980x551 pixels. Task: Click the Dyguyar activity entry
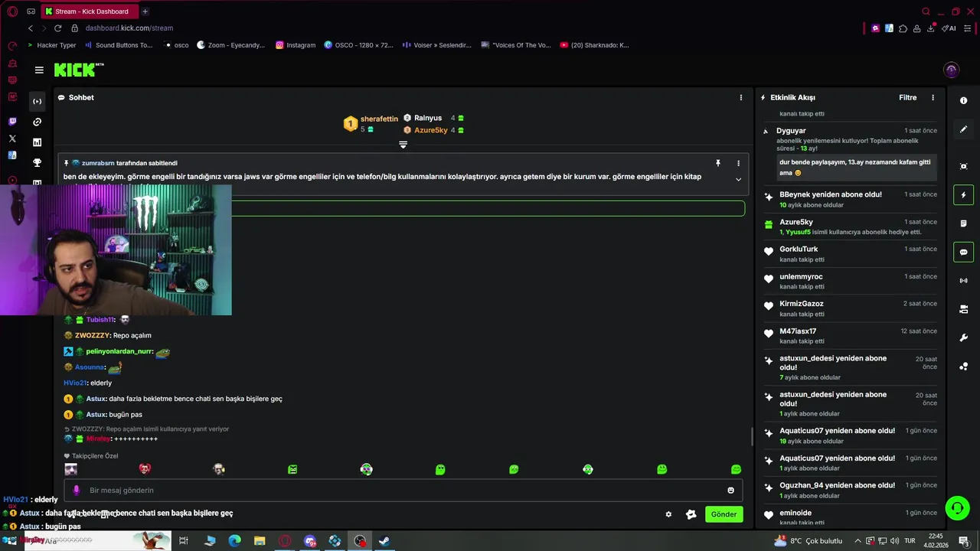(850, 153)
